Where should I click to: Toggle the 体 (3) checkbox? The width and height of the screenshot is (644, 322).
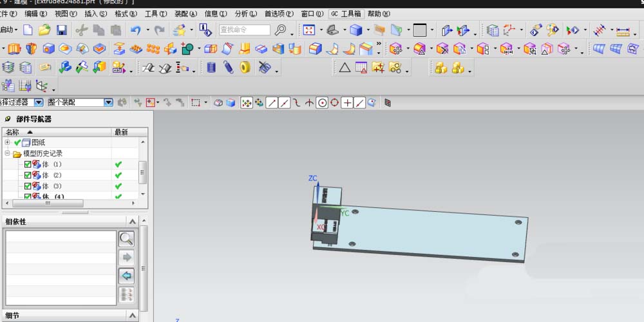[x=28, y=186]
